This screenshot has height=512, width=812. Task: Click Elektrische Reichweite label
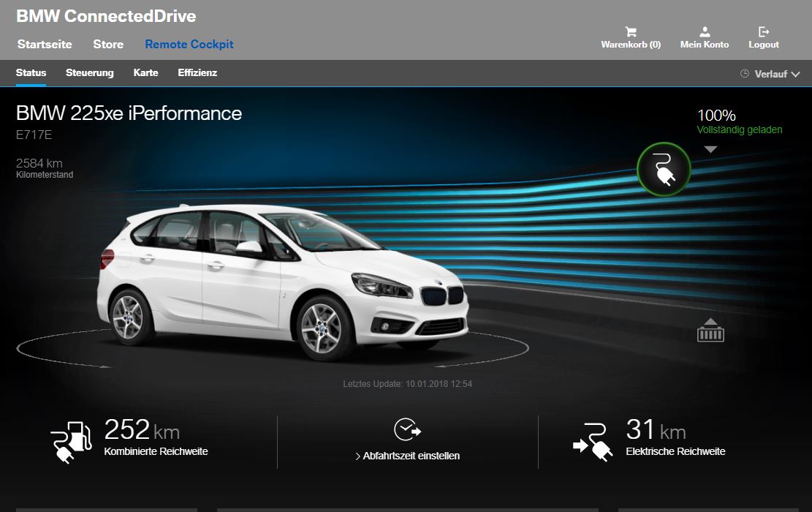click(x=676, y=451)
